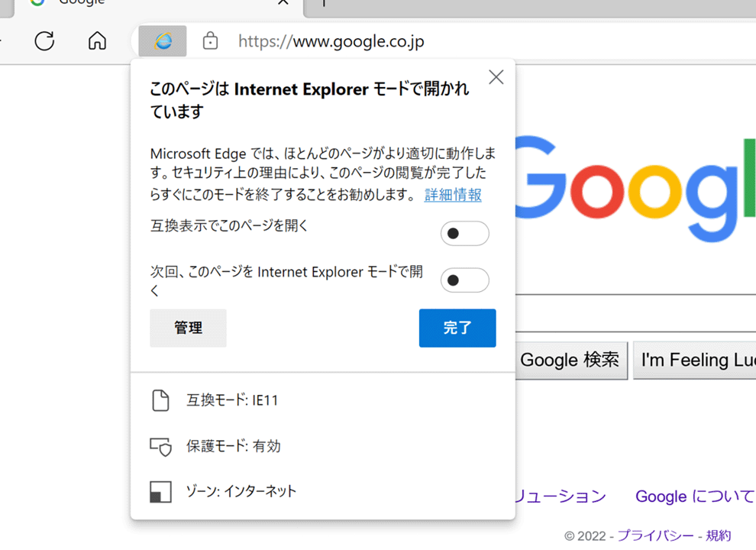Screen dimensions: 756x550
Task: Toggle 次回 Internet Explorer モードで開く switch
Action: click(465, 280)
